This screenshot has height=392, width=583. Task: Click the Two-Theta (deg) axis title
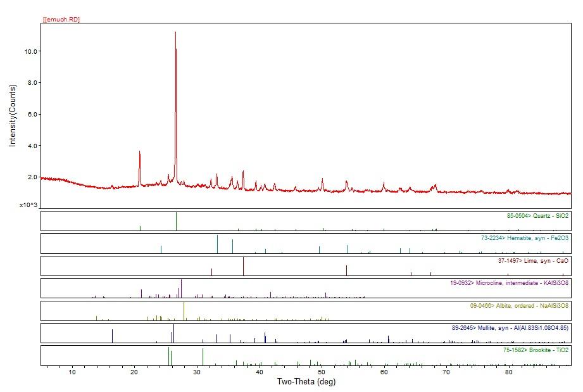pyautogui.click(x=306, y=382)
